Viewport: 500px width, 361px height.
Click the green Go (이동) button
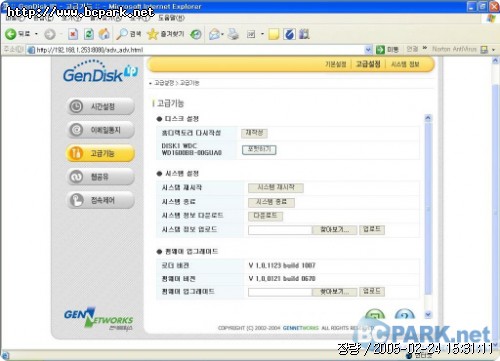coord(387,50)
